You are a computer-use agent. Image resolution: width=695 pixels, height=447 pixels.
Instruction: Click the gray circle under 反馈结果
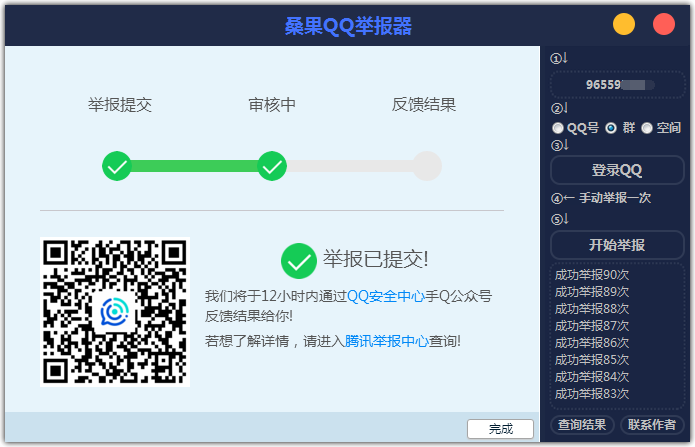427,166
